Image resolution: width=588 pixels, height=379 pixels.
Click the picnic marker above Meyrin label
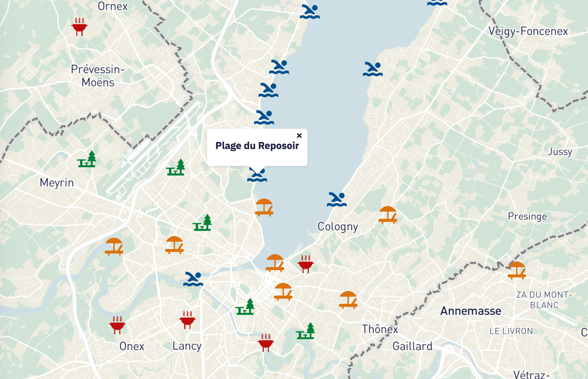click(x=87, y=159)
